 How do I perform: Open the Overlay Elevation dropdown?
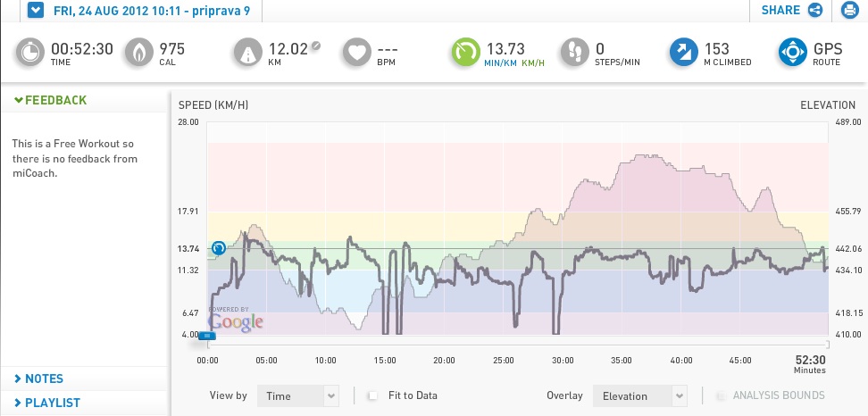[640, 396]
